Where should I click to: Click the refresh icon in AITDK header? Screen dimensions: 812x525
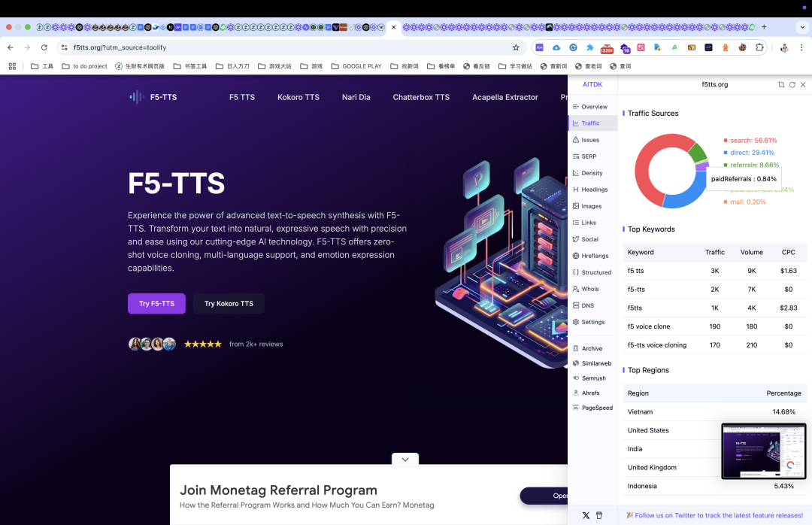coord(792,84)
